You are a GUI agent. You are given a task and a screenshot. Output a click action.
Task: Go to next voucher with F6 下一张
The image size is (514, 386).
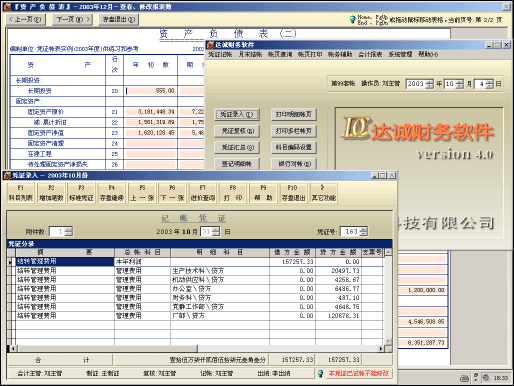tap(172, 193)
